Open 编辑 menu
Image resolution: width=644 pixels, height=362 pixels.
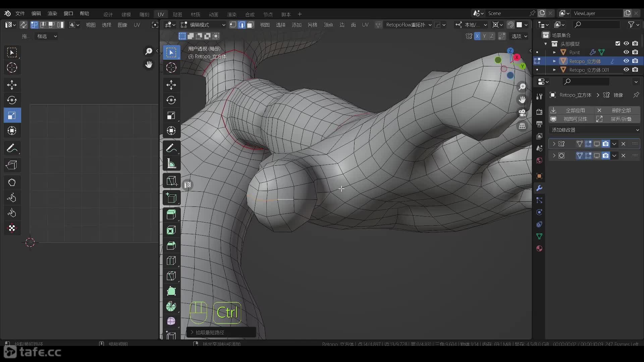[36, 13]
